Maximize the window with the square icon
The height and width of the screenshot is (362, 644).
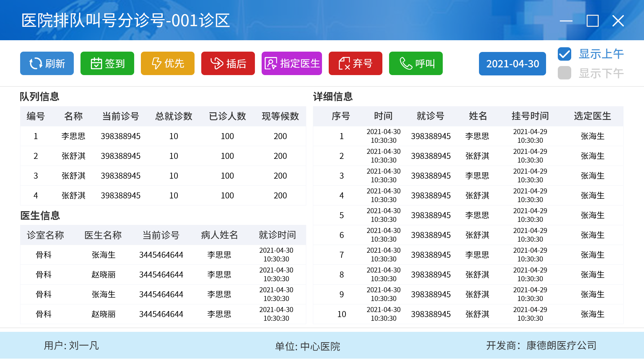click(592, 21)
